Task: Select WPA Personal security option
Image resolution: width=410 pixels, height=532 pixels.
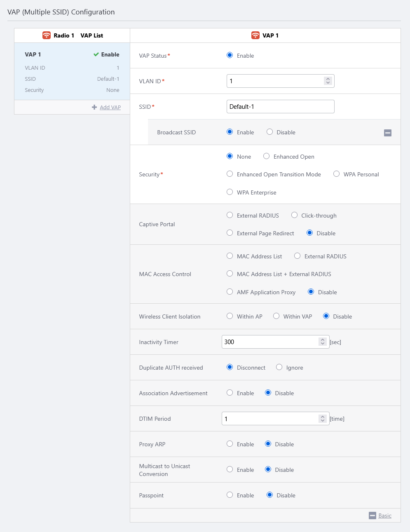Action: click(337, 174)
